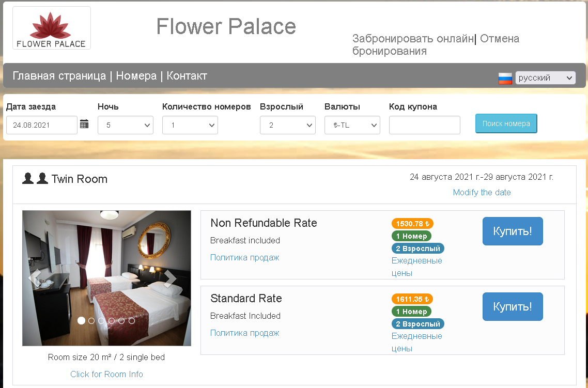Click the Flower Palace logo
The width and height of the screenshot is (588, 388).
tap(52, 28)
